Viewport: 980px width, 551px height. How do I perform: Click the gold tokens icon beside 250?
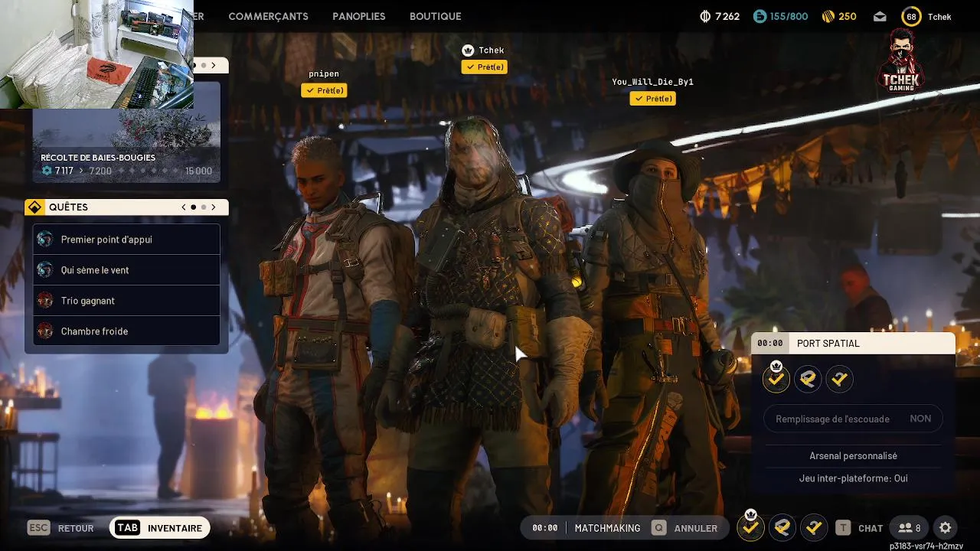(828, 16)
